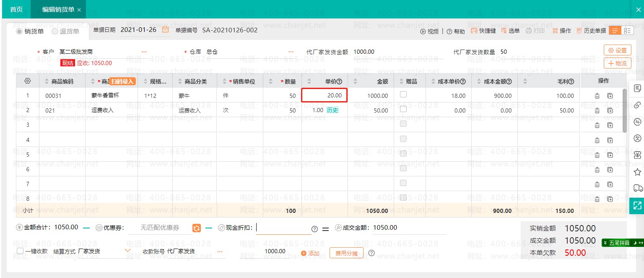Expand the 结算方式 dropdown arrow
This screenshot has height=278, width=644.
tap(128, 251)
